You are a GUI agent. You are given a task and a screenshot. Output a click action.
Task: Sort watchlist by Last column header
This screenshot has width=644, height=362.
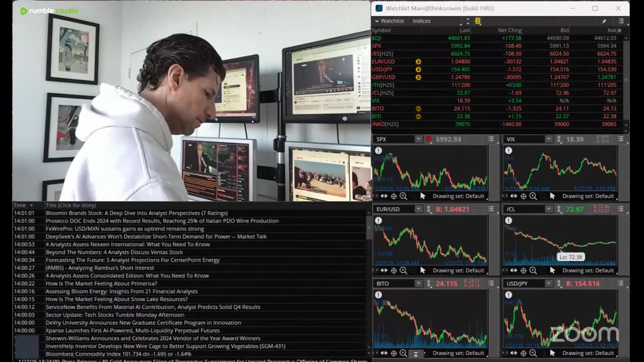tap(464, 30)
